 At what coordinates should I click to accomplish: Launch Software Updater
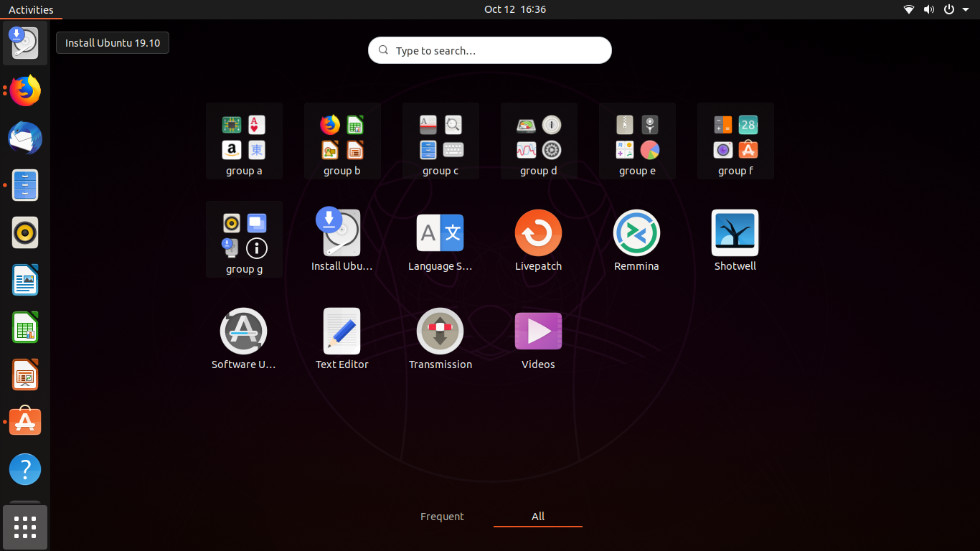[x=244, y=338]
